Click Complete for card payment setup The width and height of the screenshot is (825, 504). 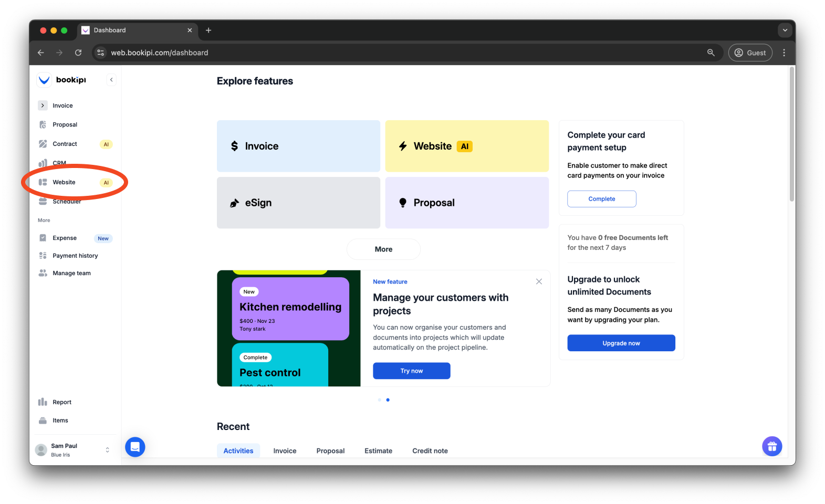602,199
